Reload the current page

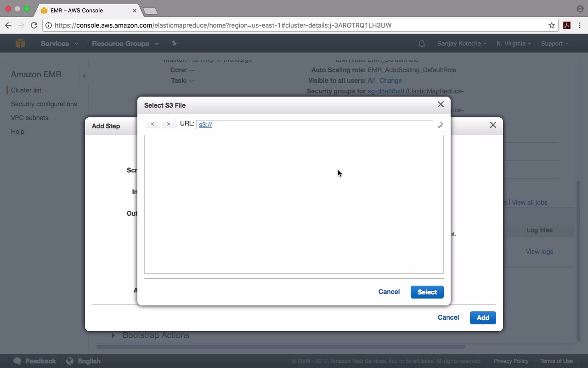pyautogui.click(x=34, y=25)
